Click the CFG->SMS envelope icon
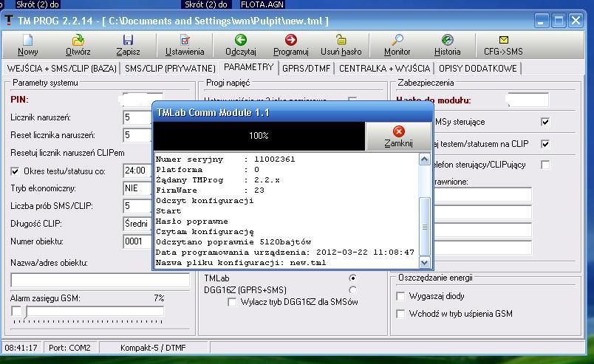This screenshot has width=594, height=364. (503, 40)
